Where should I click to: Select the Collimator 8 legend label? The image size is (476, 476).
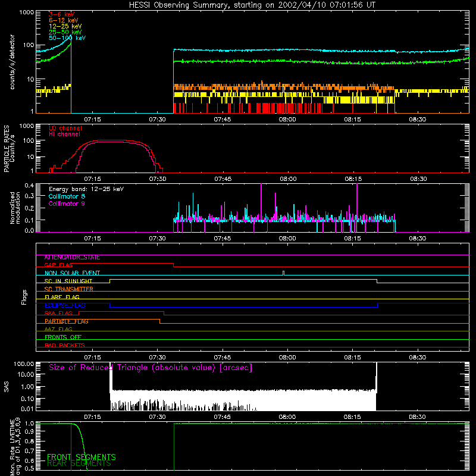(67, 196)
